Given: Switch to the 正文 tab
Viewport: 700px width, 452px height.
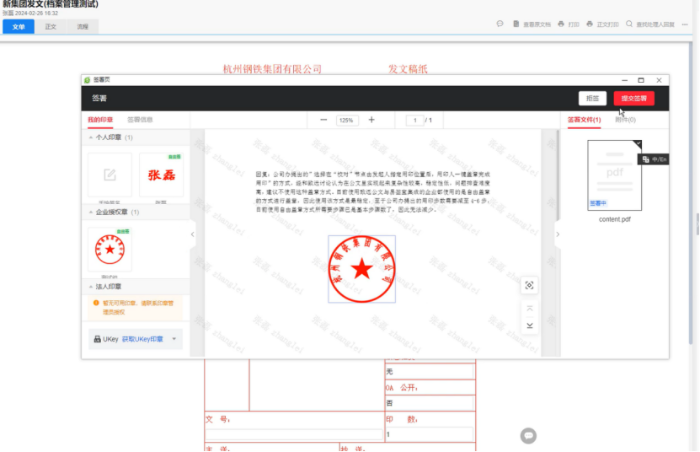Looking at the screenshot, I should coord(50,27).
